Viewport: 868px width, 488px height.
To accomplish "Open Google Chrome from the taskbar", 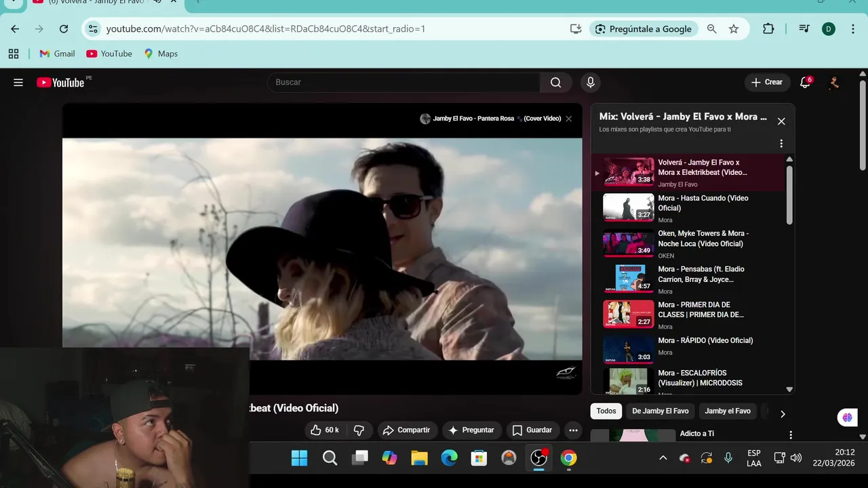I will coord(568,458).
